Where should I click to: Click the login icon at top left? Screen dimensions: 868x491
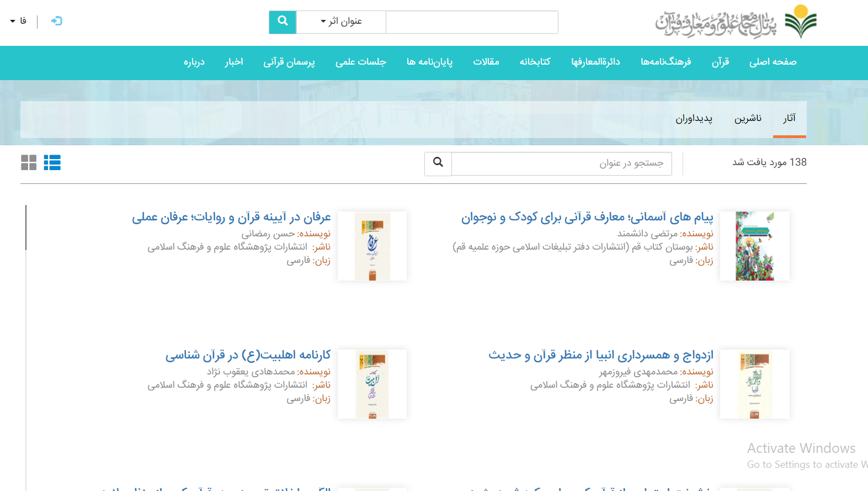pos(56,21)
